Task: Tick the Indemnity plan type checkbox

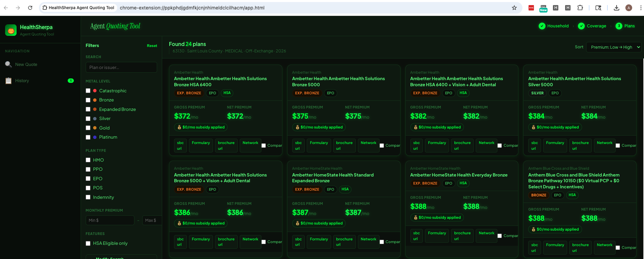Action: tap(88, 197)
